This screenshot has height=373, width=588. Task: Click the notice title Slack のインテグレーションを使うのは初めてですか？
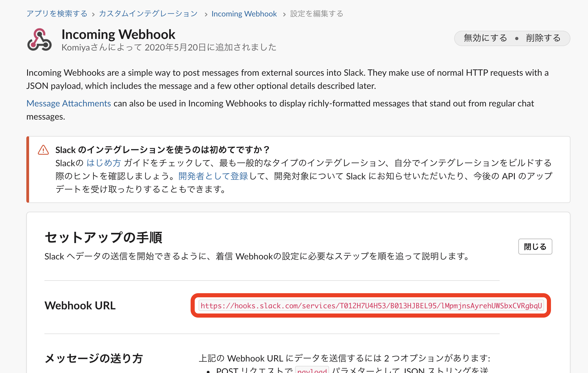pos(162,150)
